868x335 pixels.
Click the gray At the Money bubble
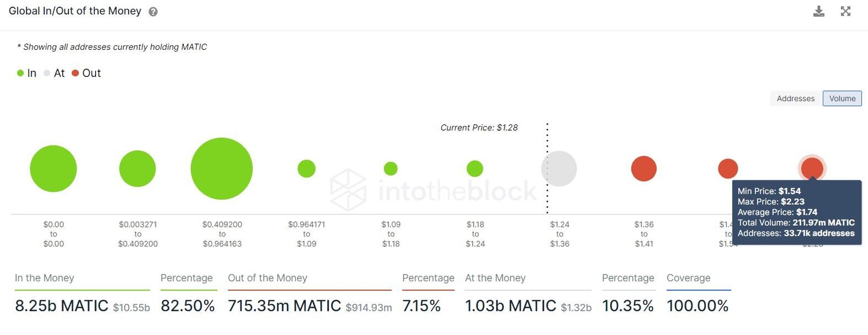coord(559,168)
